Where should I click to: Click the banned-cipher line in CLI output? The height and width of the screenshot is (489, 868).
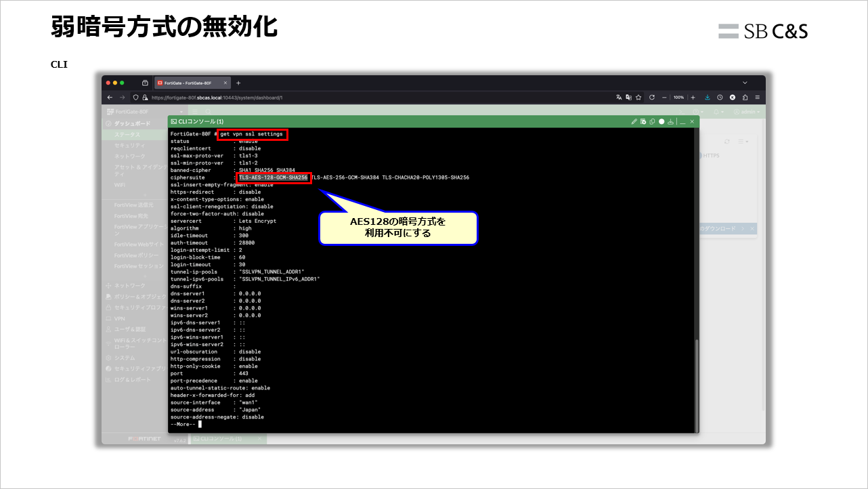[x=233, y=170]
